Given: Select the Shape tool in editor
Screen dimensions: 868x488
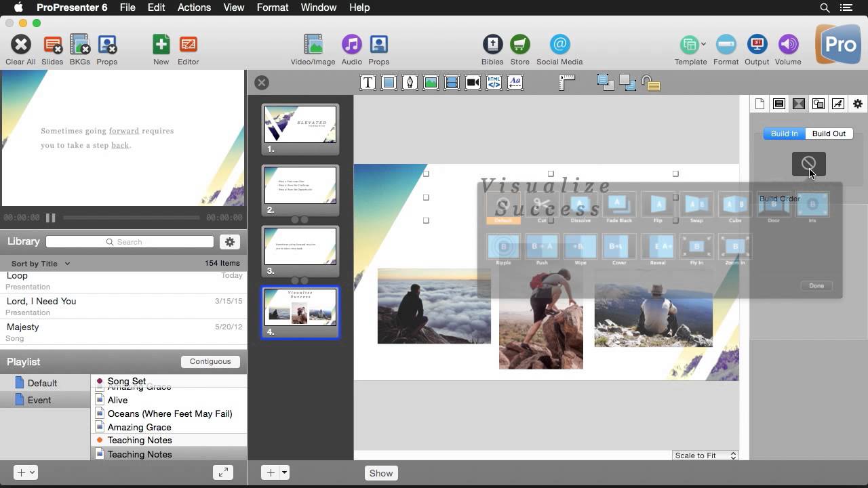Looking at the screenshot, I should [x=389, y=83].
